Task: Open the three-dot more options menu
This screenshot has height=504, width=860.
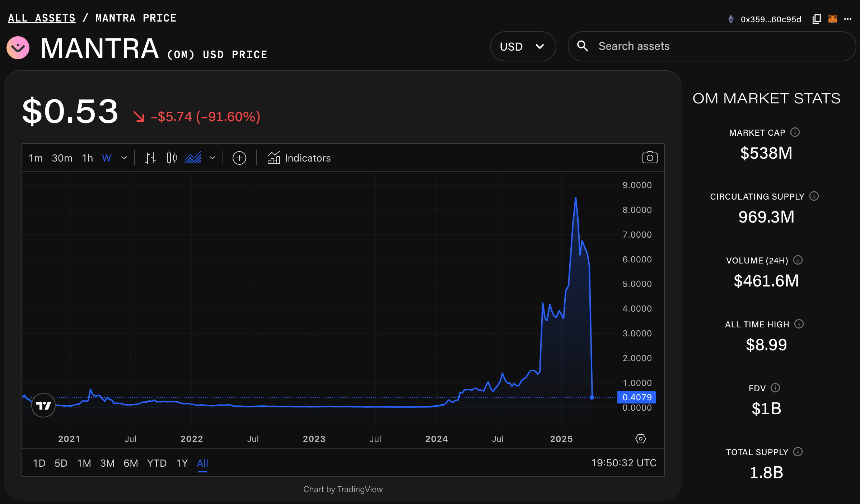Action: tap(848, 19)
